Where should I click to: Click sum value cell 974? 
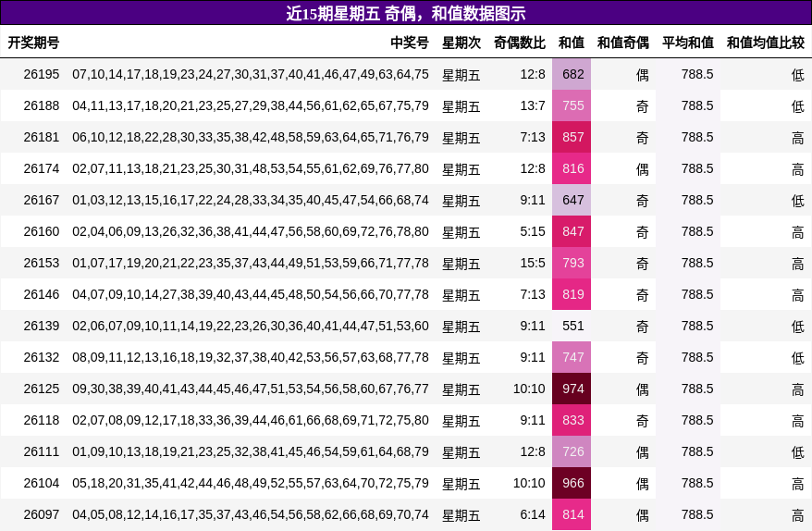coord(572,389)
